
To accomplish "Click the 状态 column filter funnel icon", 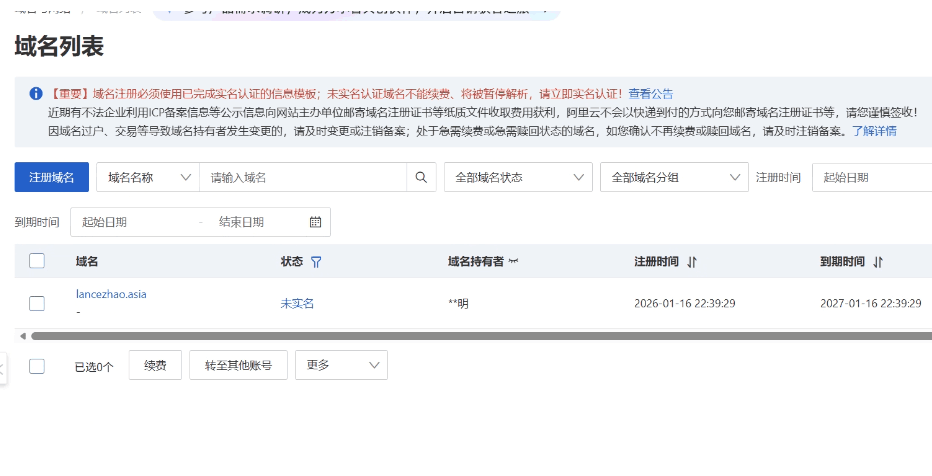I will pos(316,262).
